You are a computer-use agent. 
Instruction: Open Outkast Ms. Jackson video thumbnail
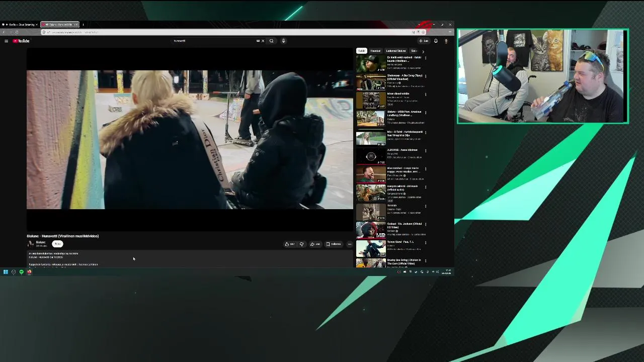[x=371, y=230]
